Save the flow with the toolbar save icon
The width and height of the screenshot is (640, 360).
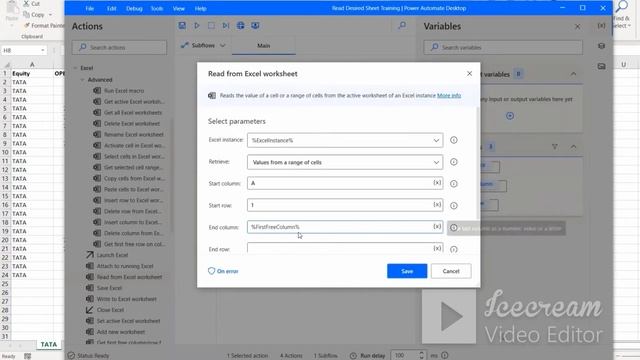182,26
